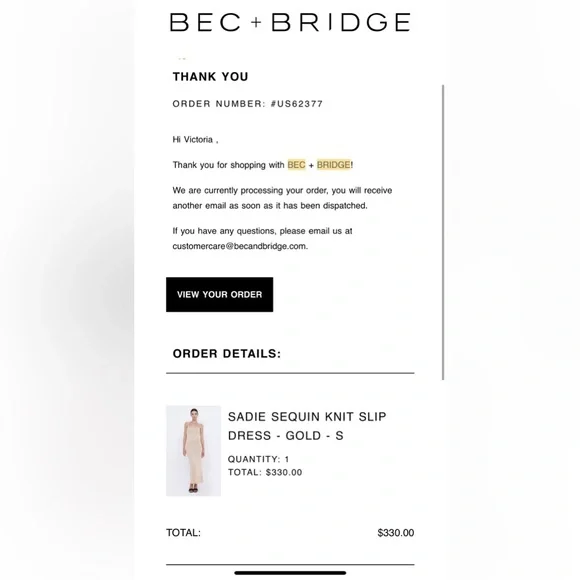
Task: Click the bottom TOTAL: label
Action: (183, 533)
